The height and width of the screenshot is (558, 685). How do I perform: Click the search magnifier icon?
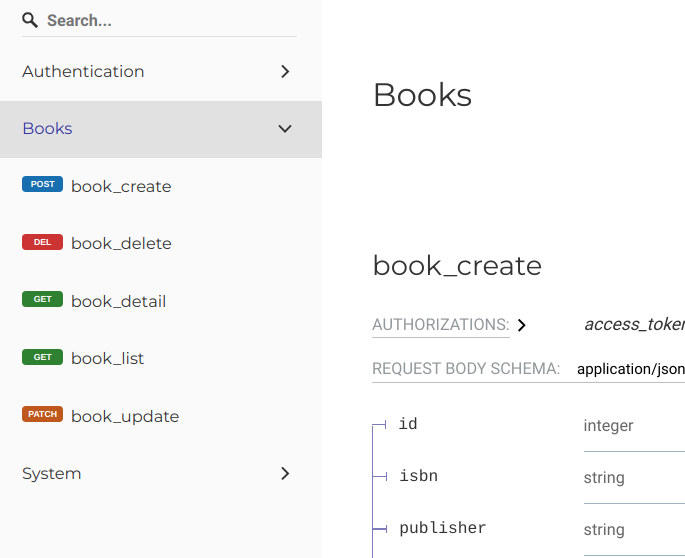point(30,20)
